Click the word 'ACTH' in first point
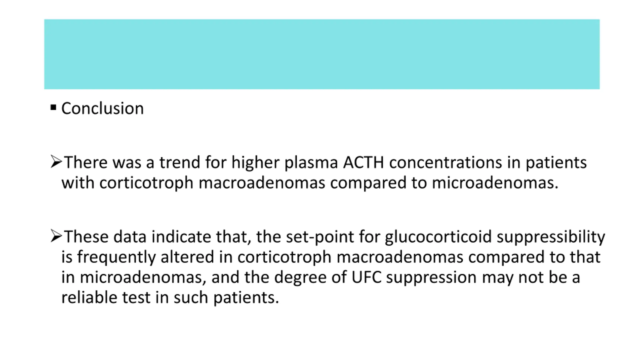Image resolution: width=644 pixels, height=362 pixels. [364, 162]
